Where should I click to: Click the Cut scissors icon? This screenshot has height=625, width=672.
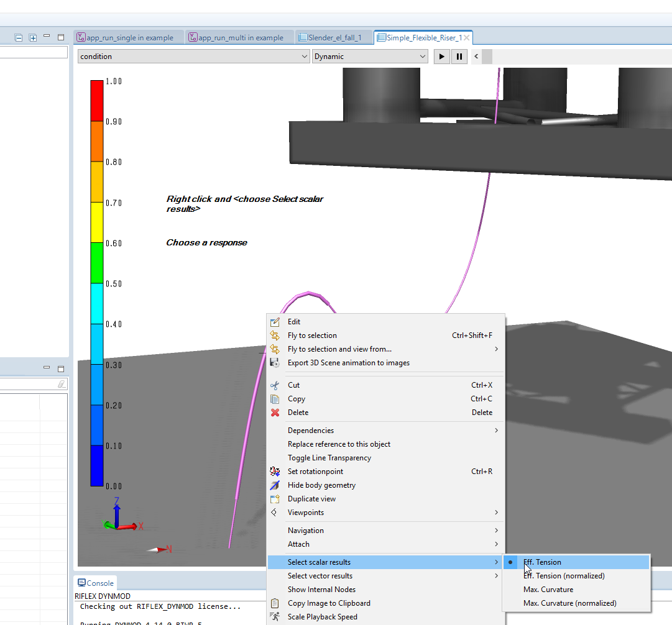(x=275, y=385)
